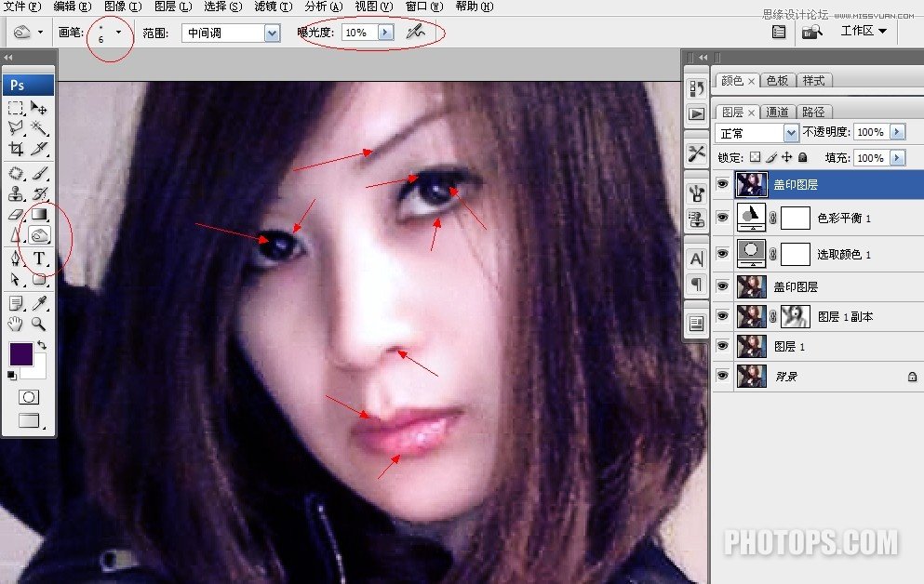This screenshot has width=924, height=584.
Task: Select the Move tool
Action: pos(39,108)
